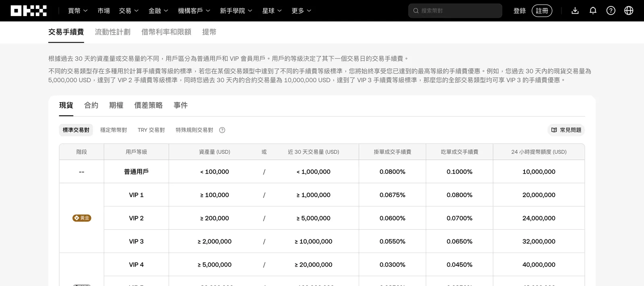Open the download app icon
644x286 pixels.
coord(575,11)
